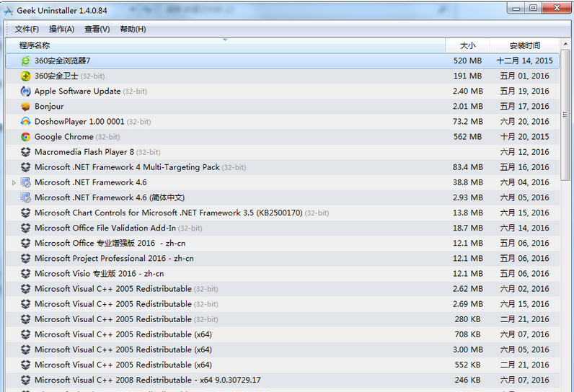
Task: Click the 五月 19, 2016 install date
Action: [x=524, y=91]
